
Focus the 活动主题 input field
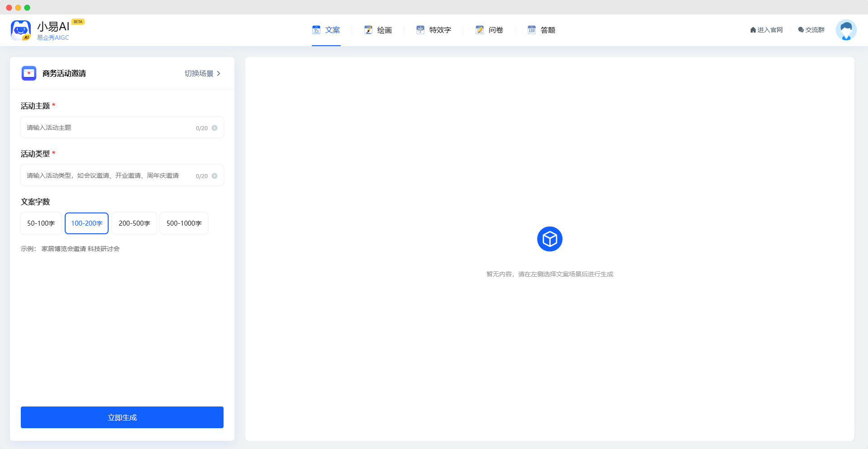109,128
